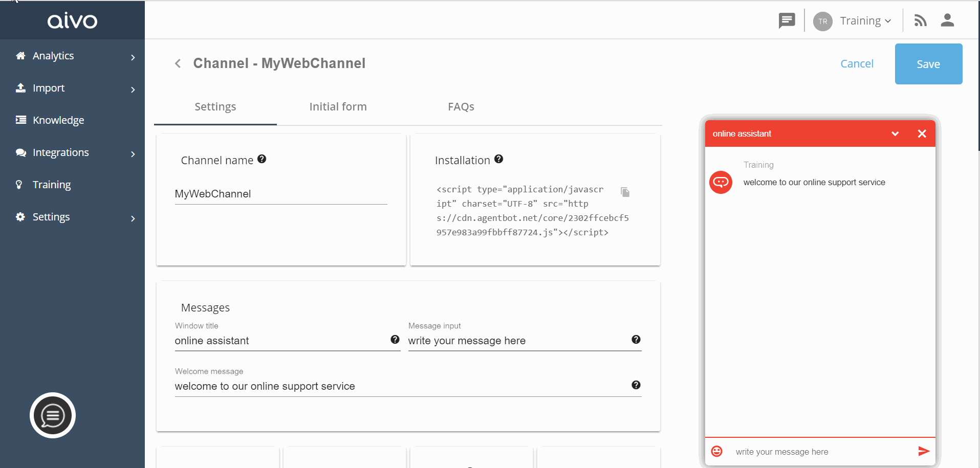Save the channel settings

click(928, 64)
